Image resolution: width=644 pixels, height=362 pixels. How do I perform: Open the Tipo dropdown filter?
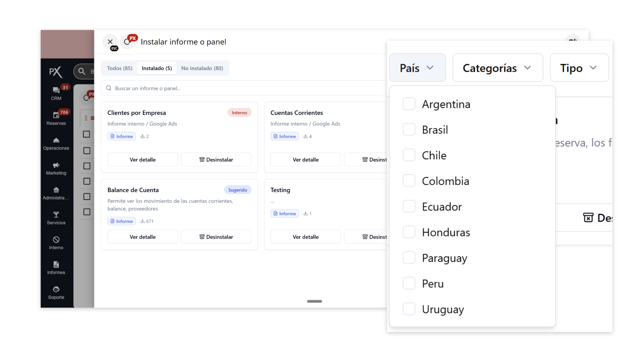(x=579, y=68)
